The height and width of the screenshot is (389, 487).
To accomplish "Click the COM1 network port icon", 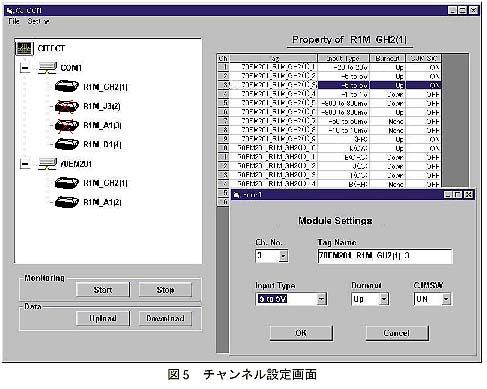I will (47, 68).
